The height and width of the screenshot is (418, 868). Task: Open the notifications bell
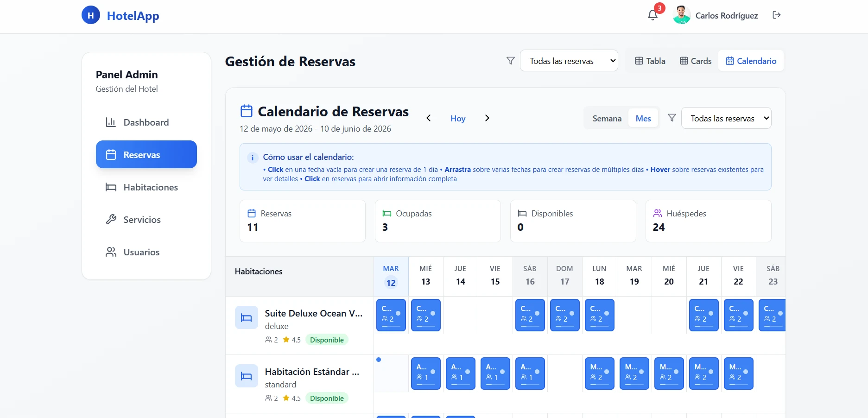coord(653,15)
